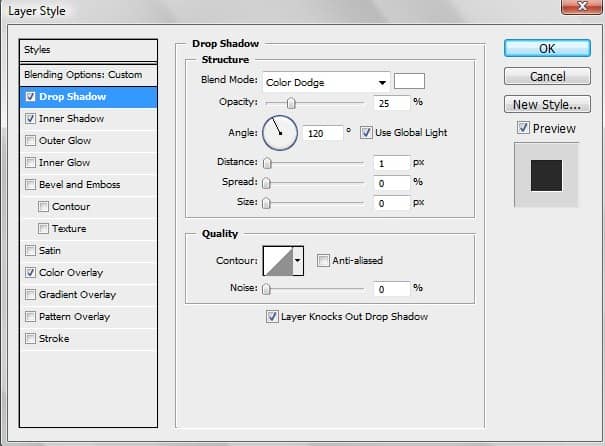The width and height of the screenshot is (605, 446).
Task: Enable the Texture sub-style checkbox
Action: [x=44, y=228]
